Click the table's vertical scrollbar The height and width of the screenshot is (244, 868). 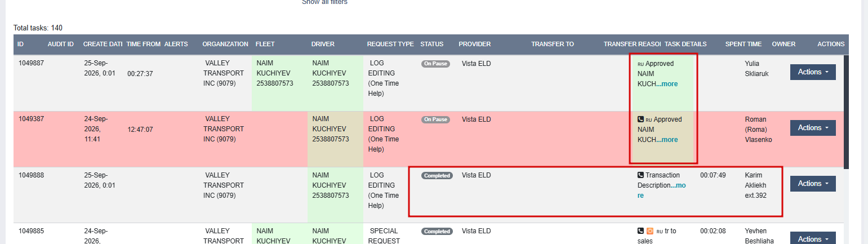[x=846, y=113]
